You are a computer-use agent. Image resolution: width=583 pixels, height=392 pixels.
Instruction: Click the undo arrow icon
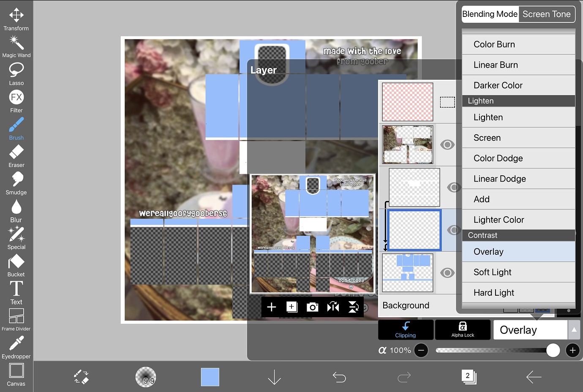click(x=339, y=377)
